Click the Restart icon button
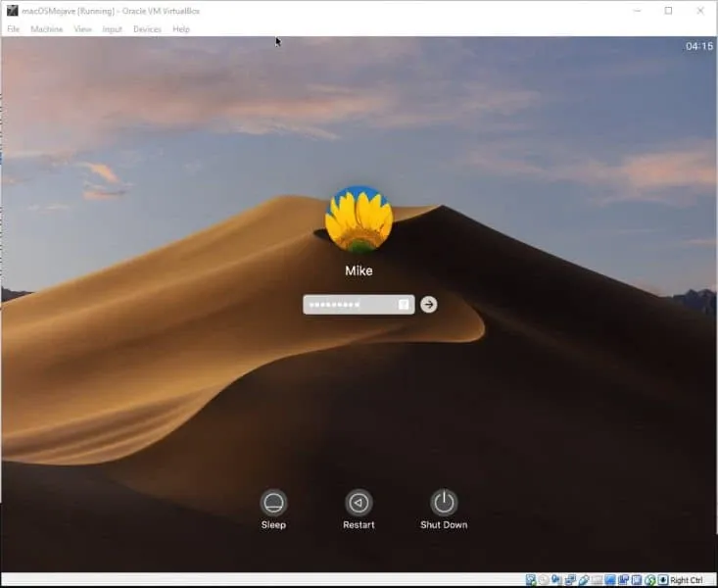 pos(359,503)
